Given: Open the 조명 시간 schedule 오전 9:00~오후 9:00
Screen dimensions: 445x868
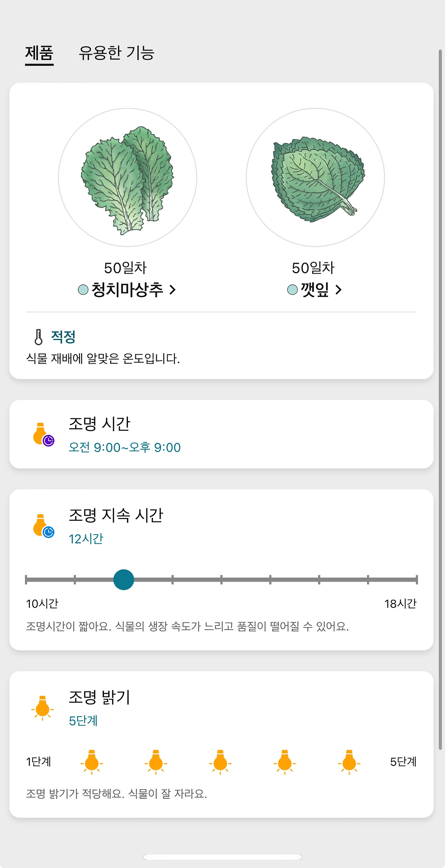Looking at the screenshot, I should (124, 447).
